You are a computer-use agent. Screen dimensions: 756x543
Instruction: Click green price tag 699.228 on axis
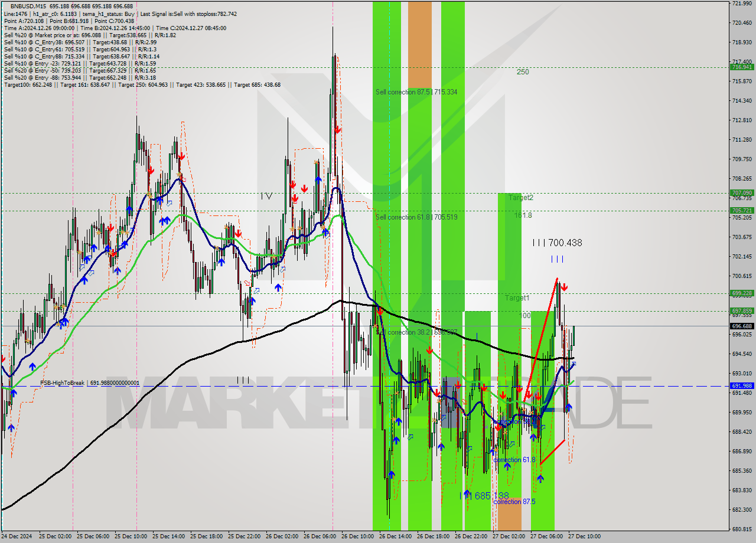coord(742,293)
